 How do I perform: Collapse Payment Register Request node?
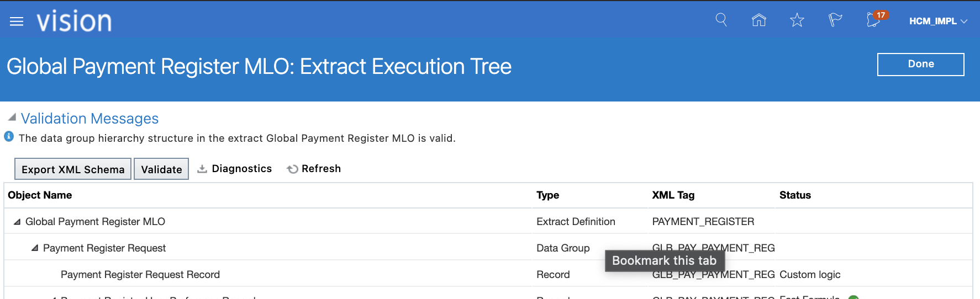coord(35,248)
